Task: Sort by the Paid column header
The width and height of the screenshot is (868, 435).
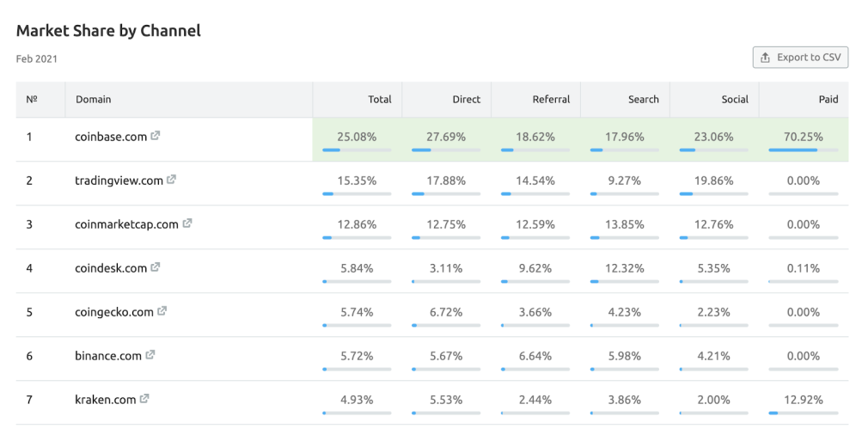Action: pos(828,100)
